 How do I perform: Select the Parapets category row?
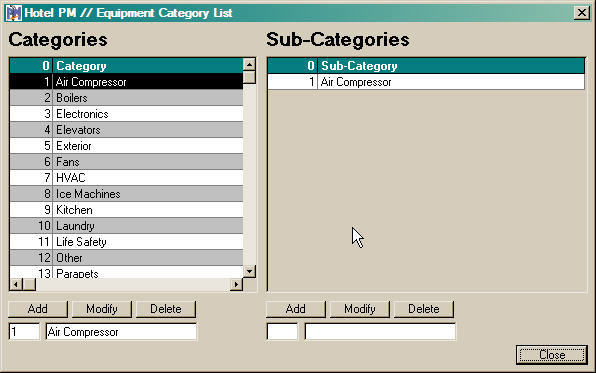[x=126, y=272]
